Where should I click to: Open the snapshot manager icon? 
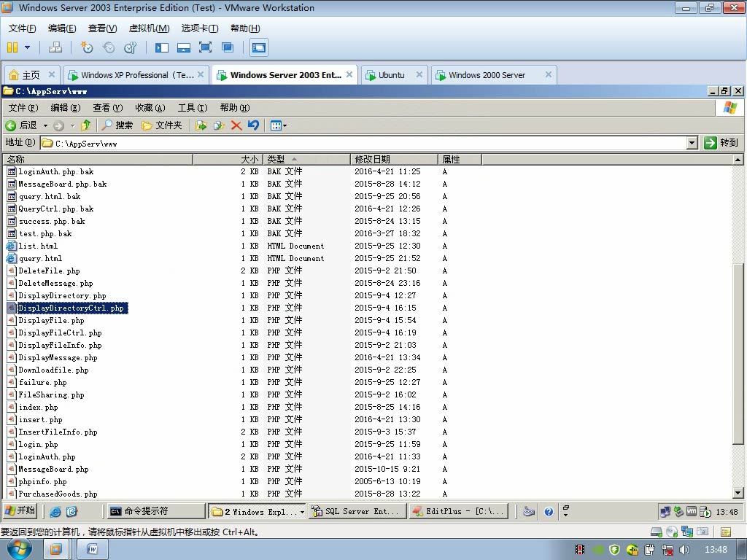tap(130, 47)
